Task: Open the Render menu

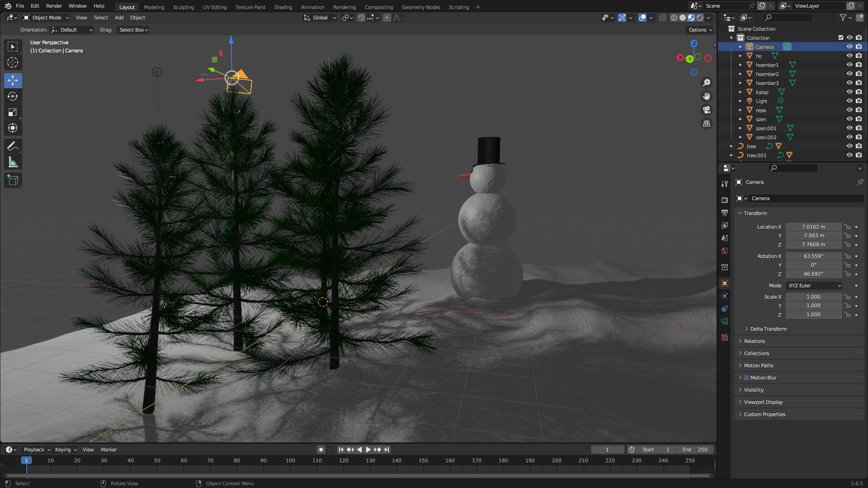Action: click(54, 6)
